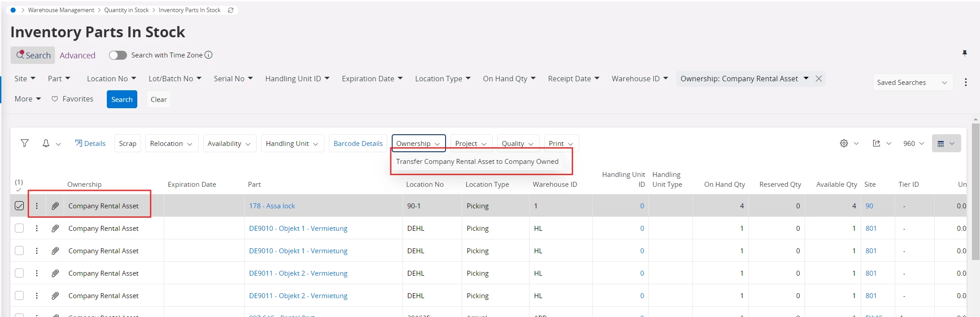The image size is (980, 317).
Task: Open attachments paperclip for Assa lock row
Action: [x=55, y=206]
